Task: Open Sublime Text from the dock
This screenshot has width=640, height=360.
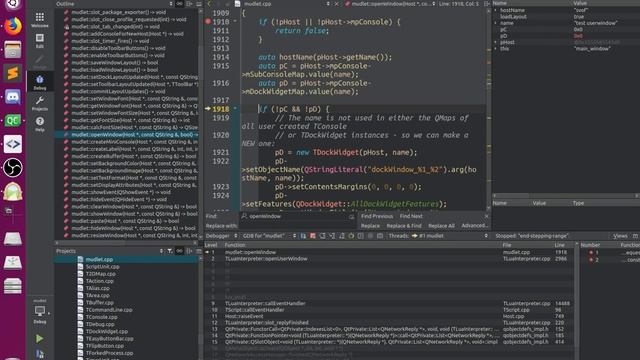Action: click(13, 73)
